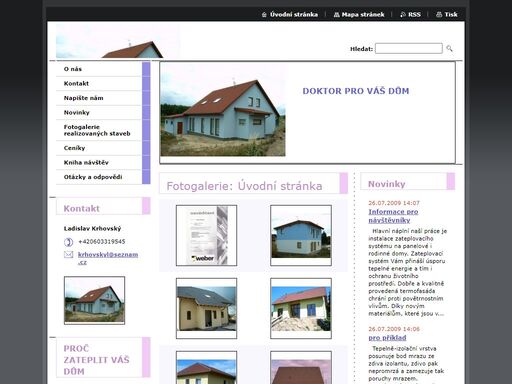This screenshot has width=512, height=384.
Task: Click the envelope email icon in Kontakt
Action: coord(68,255)
